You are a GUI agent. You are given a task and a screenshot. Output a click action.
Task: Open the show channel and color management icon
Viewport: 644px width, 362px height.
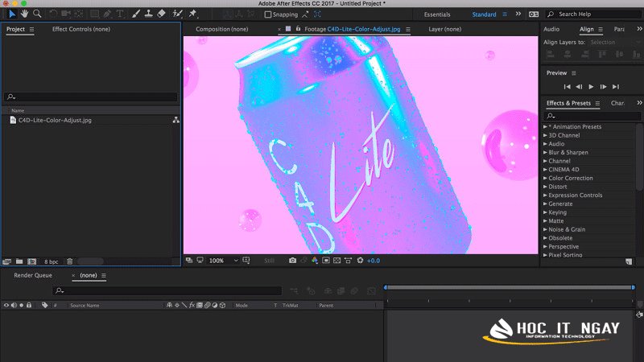click(315, 261)
